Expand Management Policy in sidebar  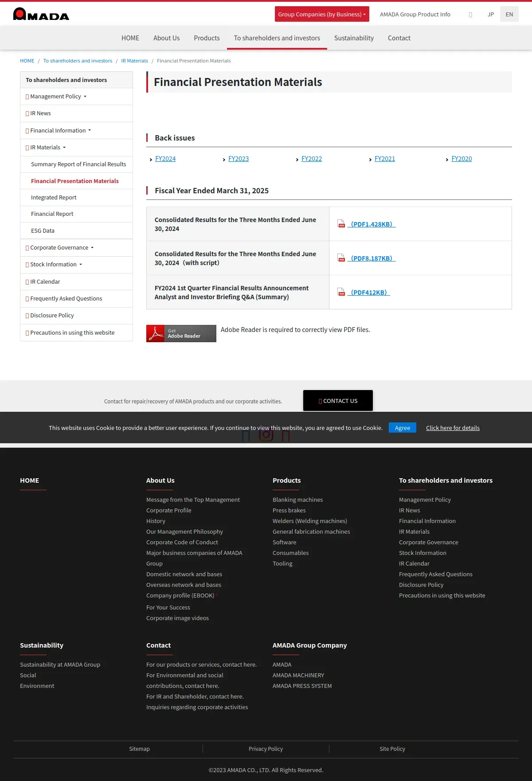(x=76, y=97)
